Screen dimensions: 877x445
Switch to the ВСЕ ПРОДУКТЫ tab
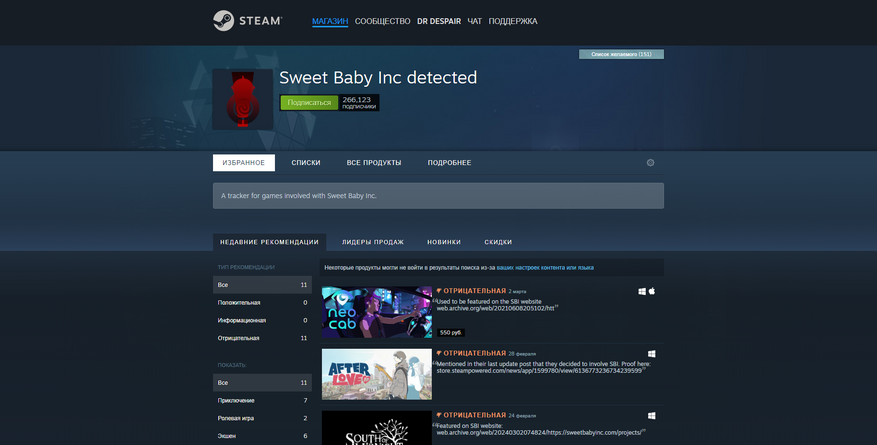tap(374, 163)
